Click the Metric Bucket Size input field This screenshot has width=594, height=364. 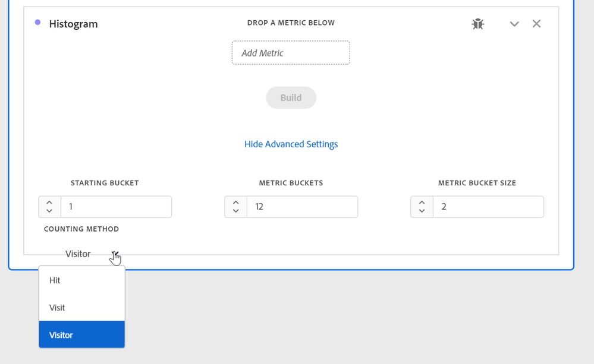488,207
